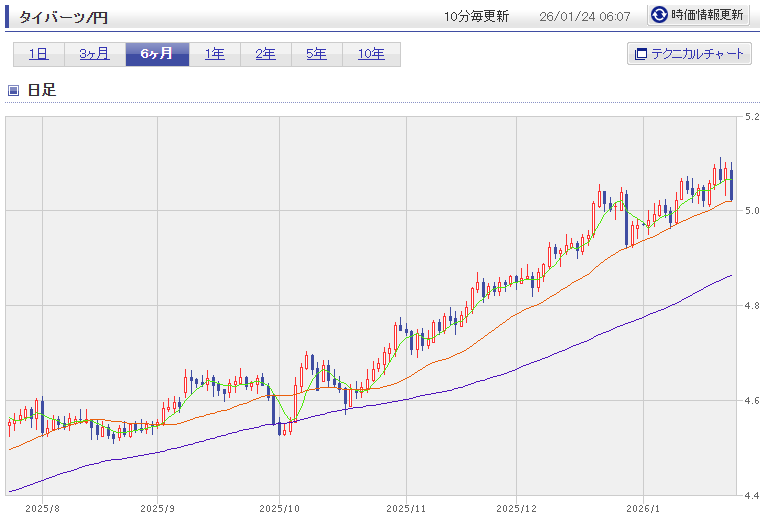Switch to the 1日 chart tab

tap(38, 54)
